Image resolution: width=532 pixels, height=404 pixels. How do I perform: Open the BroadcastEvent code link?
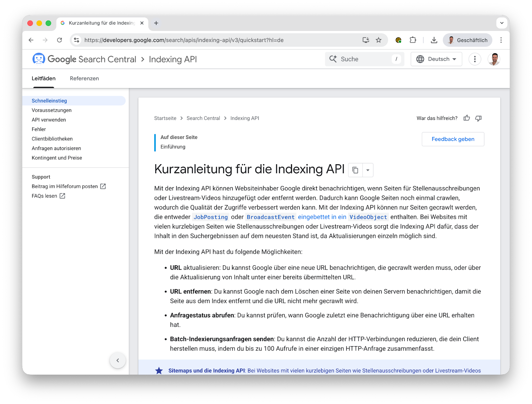[271, 217]
